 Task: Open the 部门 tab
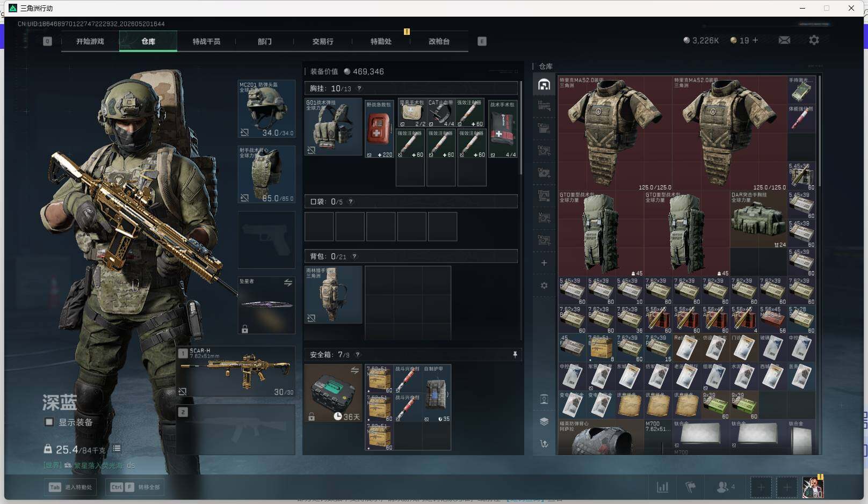pyautogui.click(x=264, y=41)
